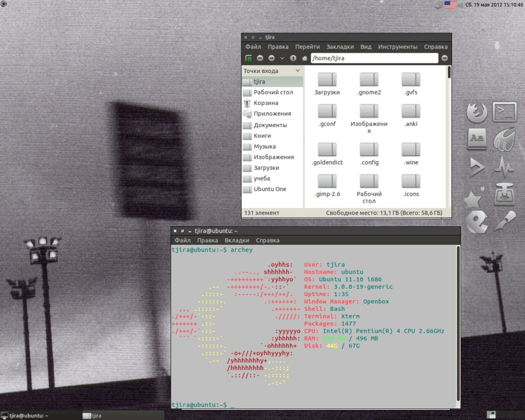Select the .wine folder icon
The height and width of the screenshot is (420, 525).
coord(411,150)
